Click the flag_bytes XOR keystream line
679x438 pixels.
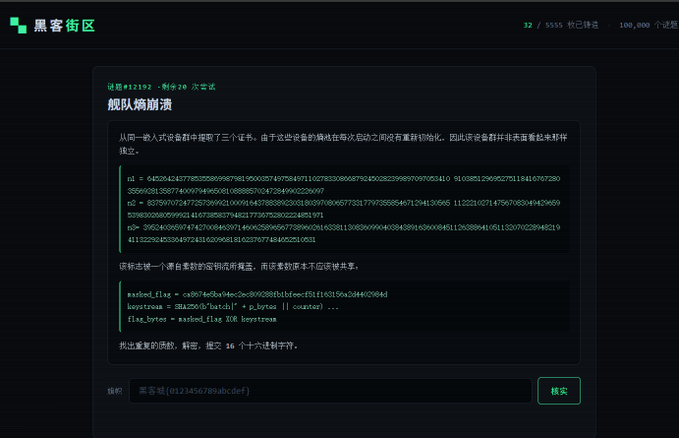click(202, 319)
